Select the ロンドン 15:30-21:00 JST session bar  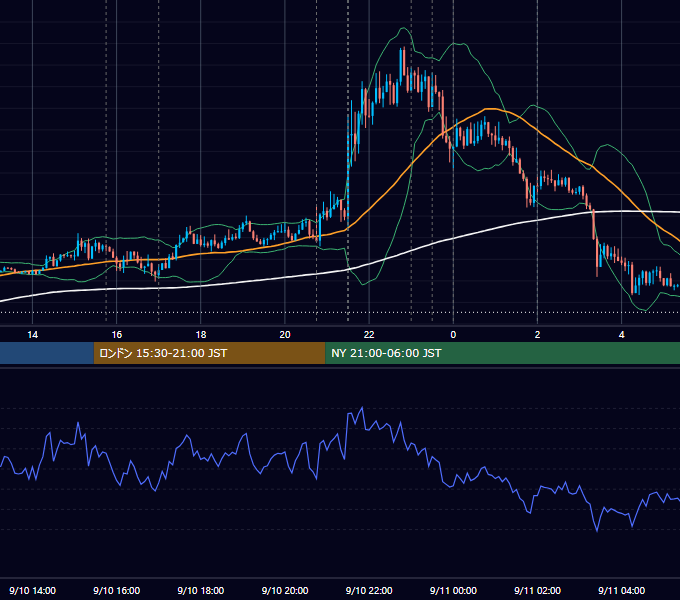pos(209,353)
